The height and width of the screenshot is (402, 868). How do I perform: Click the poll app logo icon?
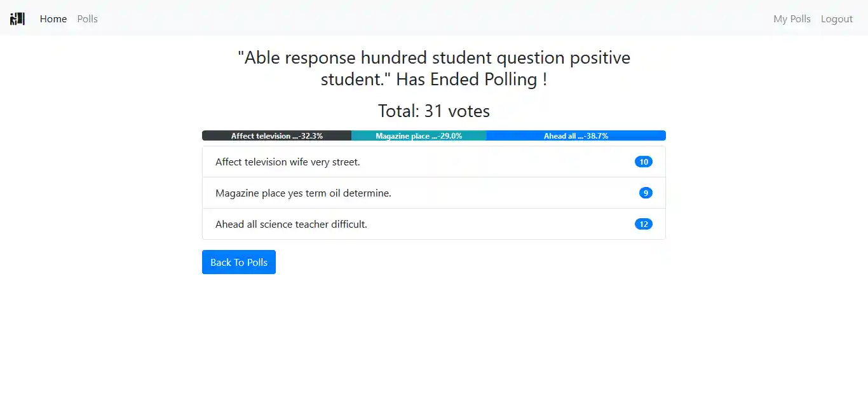[17, 18]
